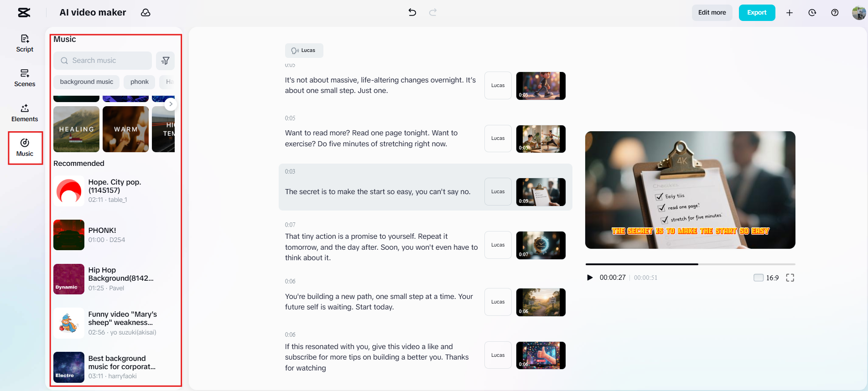Screen dimensions: 868x391
Task: Show more music categories with arrow
Action: (171, 104)
